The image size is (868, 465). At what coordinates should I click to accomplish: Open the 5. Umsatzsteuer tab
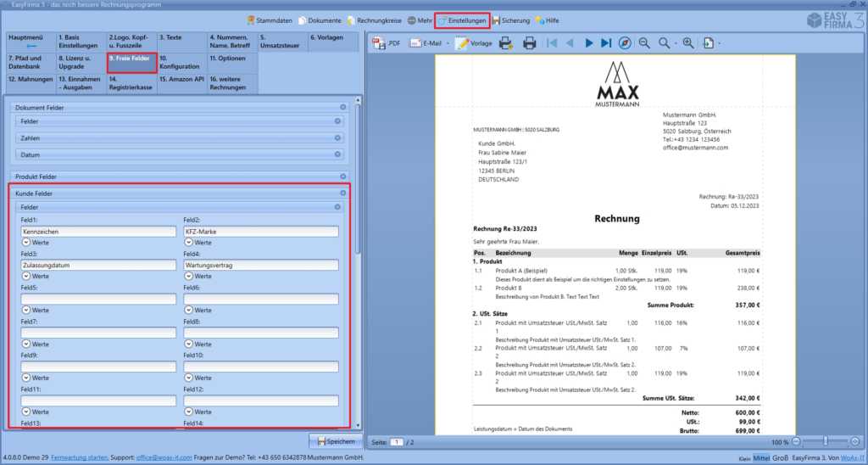(x=281, y=42)
